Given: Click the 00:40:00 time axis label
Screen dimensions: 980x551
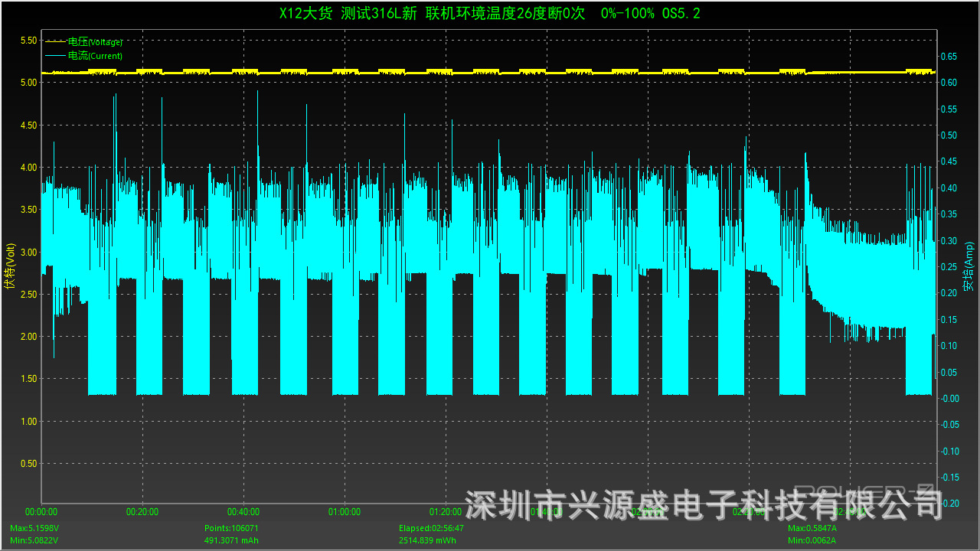Looking at the screenshot, I should (243, 512).
